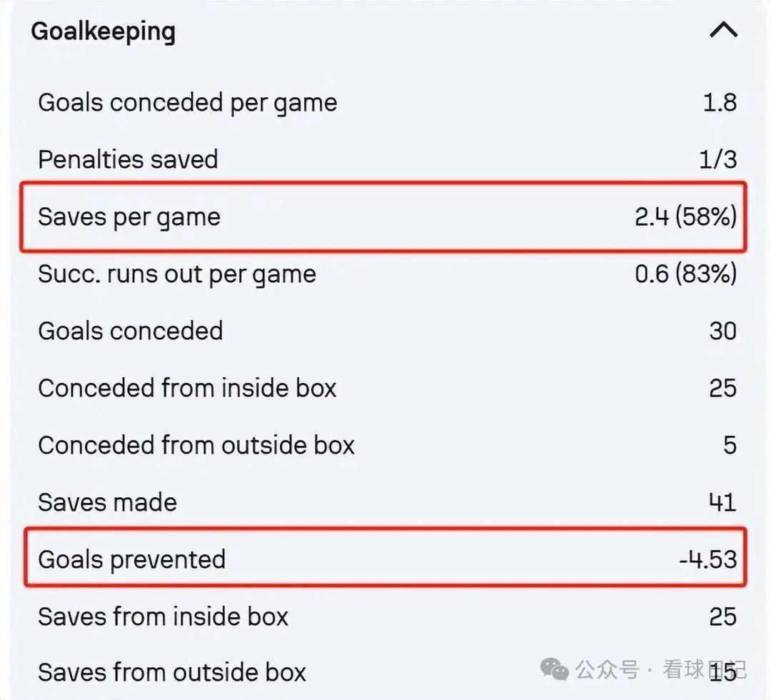Image resolution: width=771 pixels, height=700 pixels.
Task: Collapse the Goalkeeping section chevron
Action: (x=723, y=30)
